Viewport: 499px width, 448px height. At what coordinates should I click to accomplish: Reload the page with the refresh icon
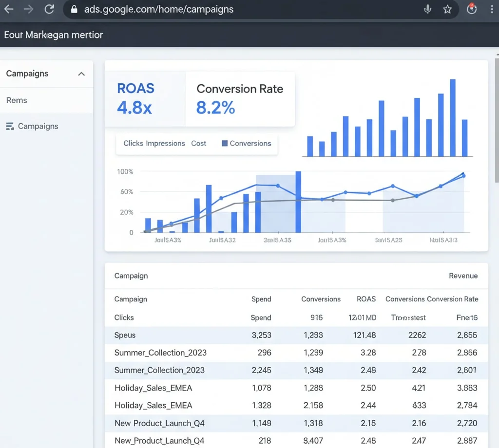(x=49, y=9)
